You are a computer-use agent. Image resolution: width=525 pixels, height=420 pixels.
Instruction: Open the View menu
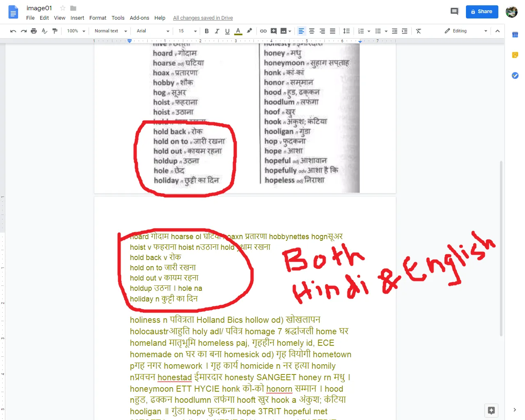pos(60,18)
